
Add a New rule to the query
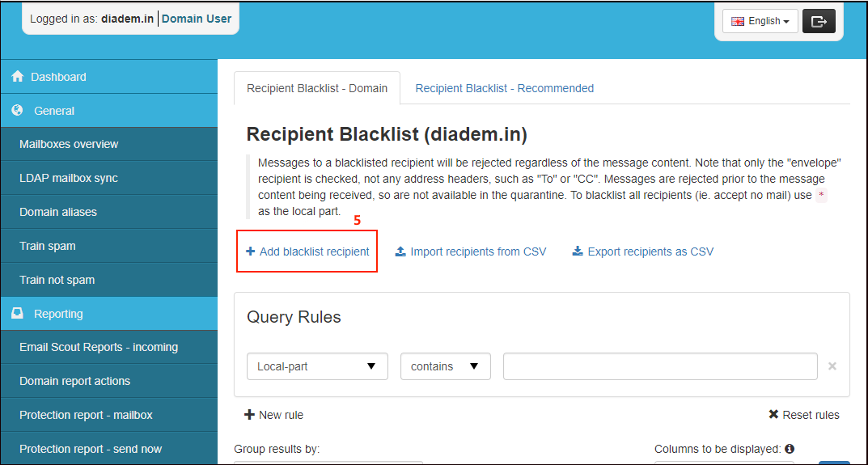[273, 415]
